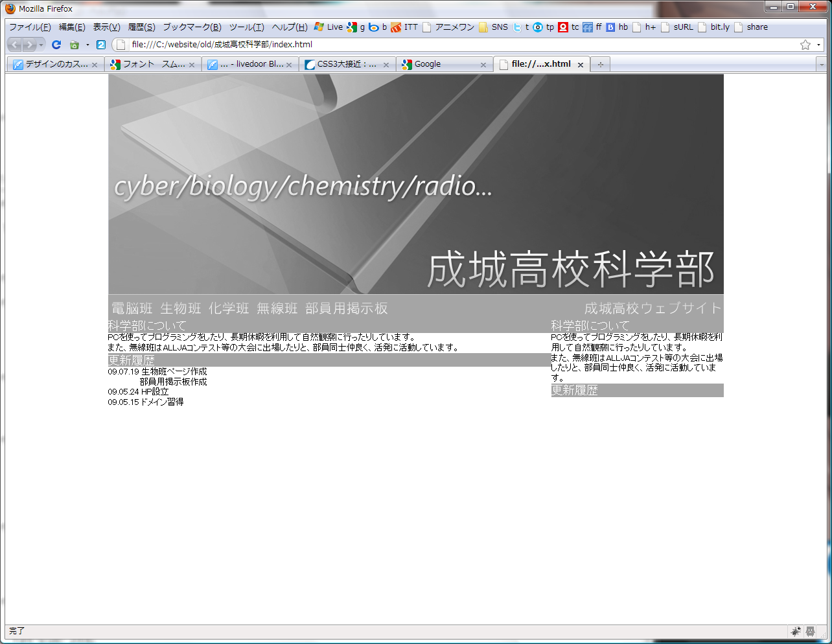Open the 'b' bookmark
This screenshot has height=644, width=832.
378,27
